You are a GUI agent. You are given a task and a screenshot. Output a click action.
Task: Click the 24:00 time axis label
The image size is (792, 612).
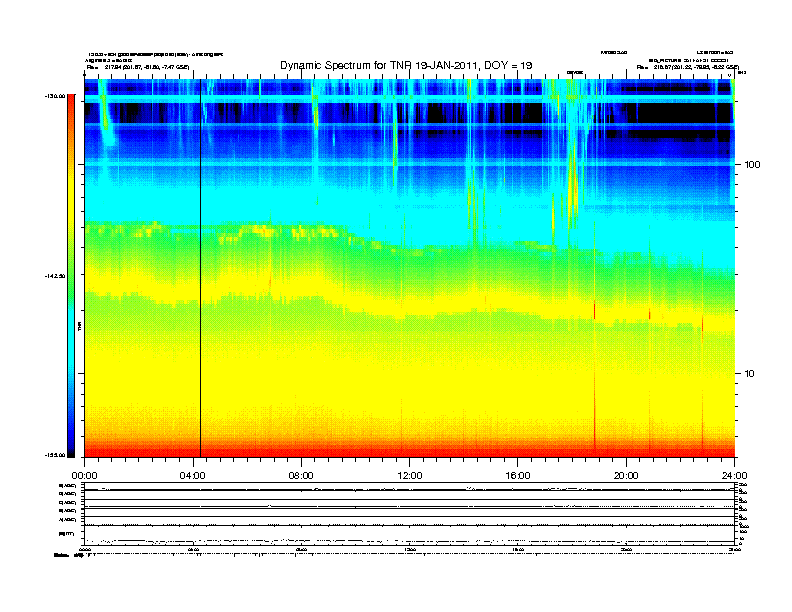tap(734, 476)
